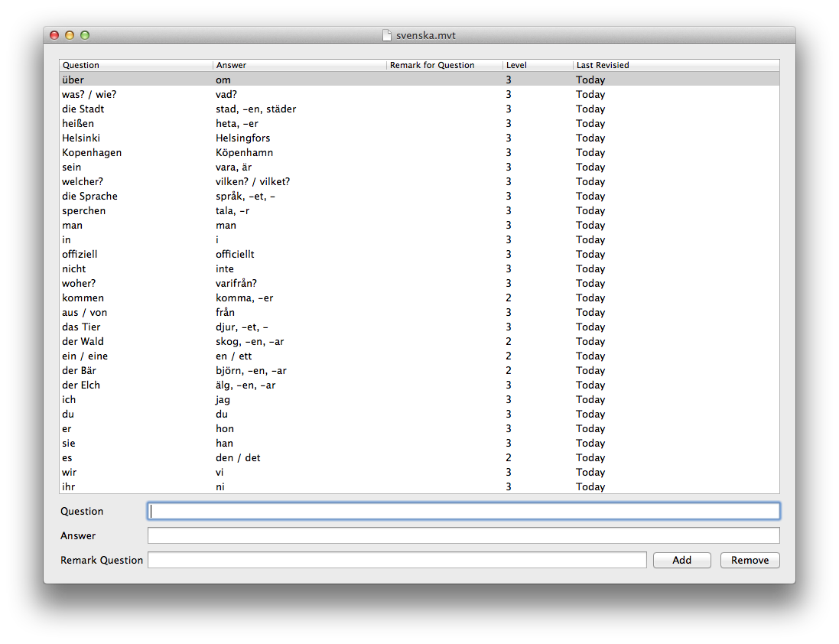Select the row 'der Wald'
Viewport: 839px width, 644px height.
[x=419, y=341]
